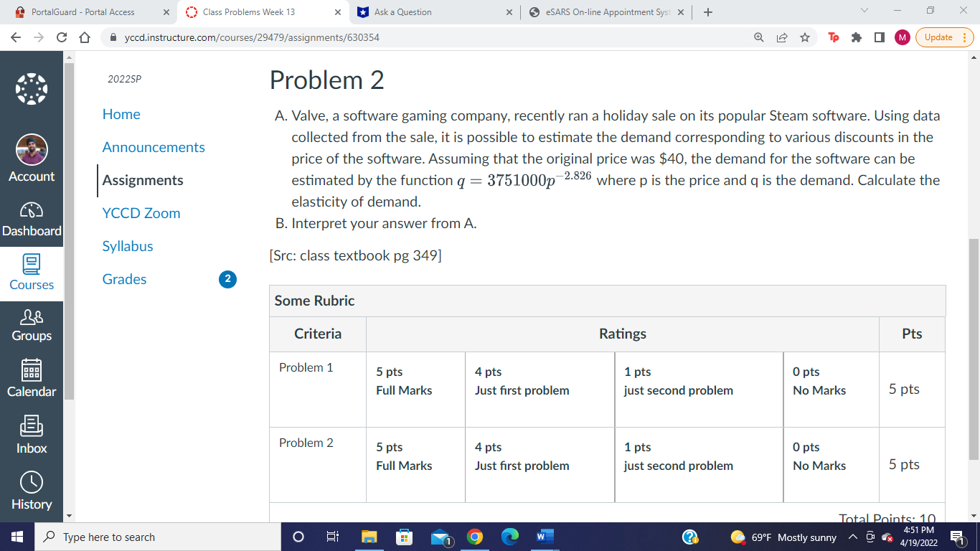Viewport: 980px width, 551px height.
Task: Toggle the browser side panel icon
Action: pos(879,38)
